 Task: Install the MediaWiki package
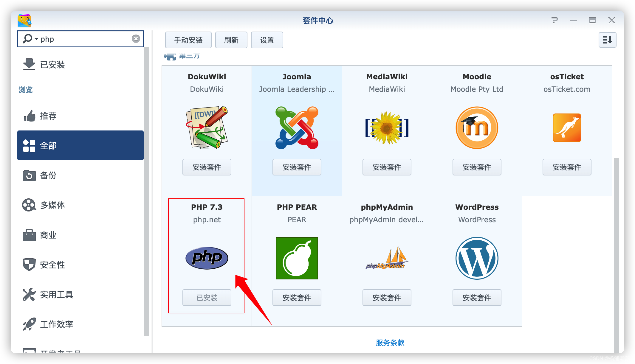click(387, 167)
